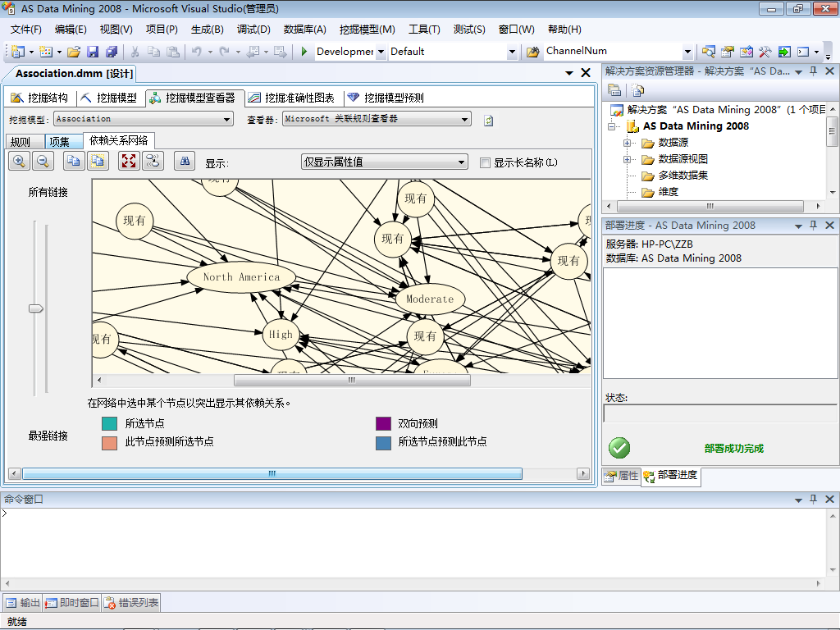Switch to the 挖掘准确性图表 tab
This screenshot has width=840, height=630.
click(x=291, y=98)
